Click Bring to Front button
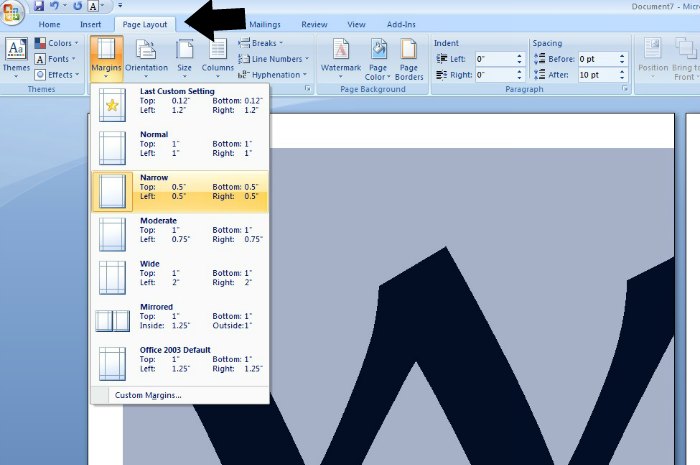700x465 pixels. tap(685, 59)
